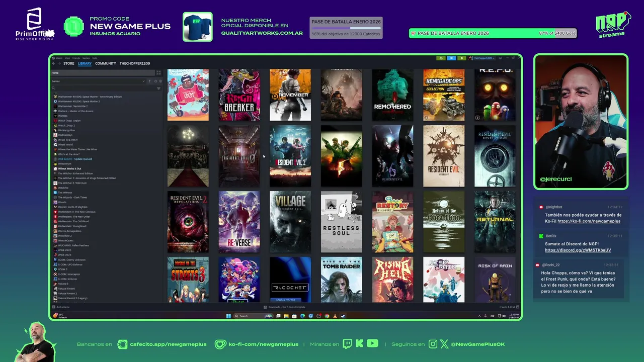Image resolution: width=644 pixels, height=362 pixels.
Task: Select XCOM 2 in game list
Action: (x=62, y=269)
